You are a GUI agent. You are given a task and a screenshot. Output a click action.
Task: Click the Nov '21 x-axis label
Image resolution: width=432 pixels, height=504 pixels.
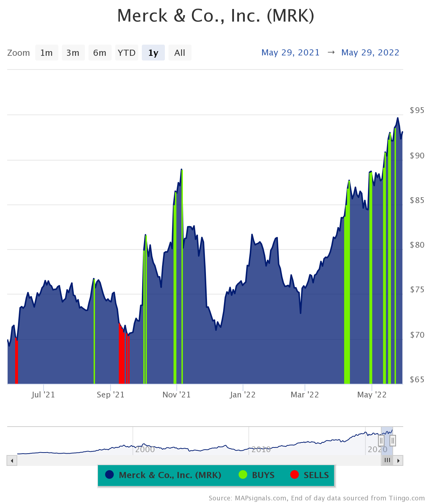coord(177,395)
